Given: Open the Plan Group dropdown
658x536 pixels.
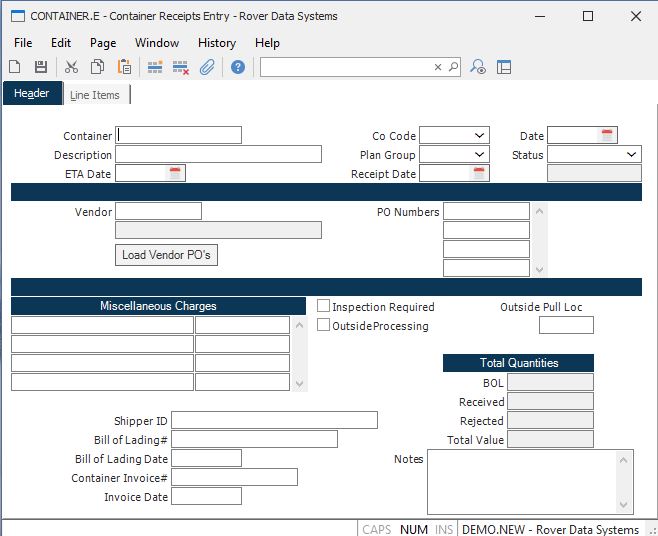Looking at the screenshot, I should click(x=480, y=154).
